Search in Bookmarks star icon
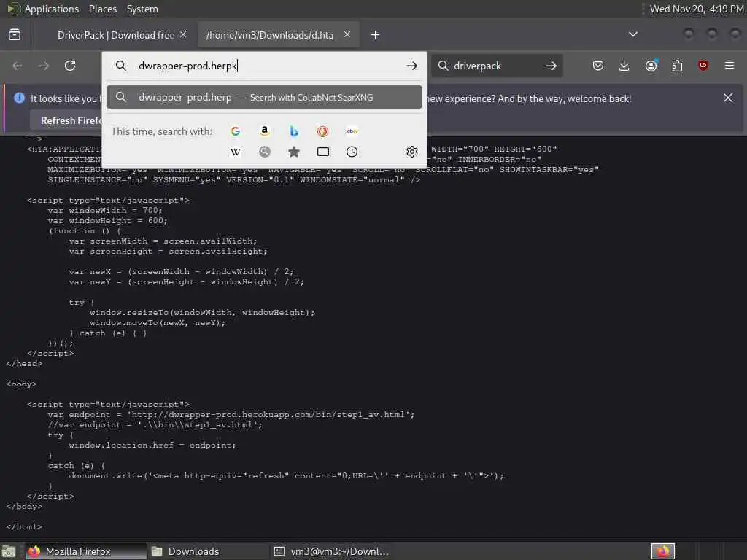Screen dimensions: 747x560 294,152
